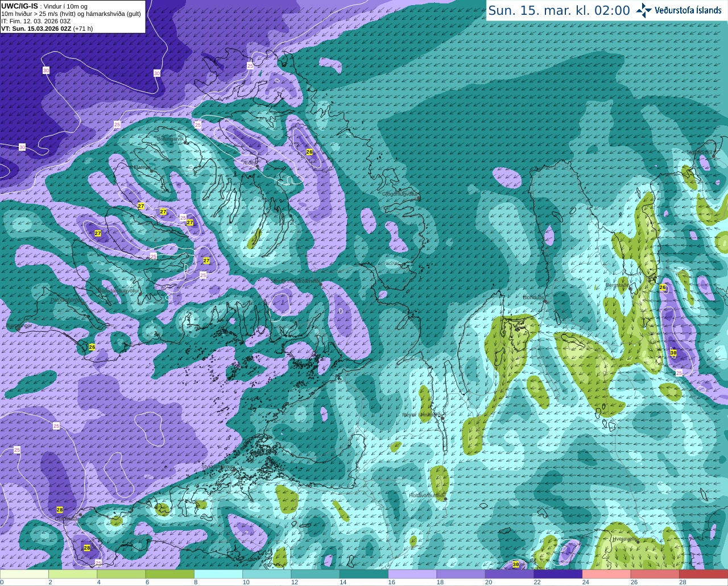Click the Steingrímsfjarðarheiði station label

click(295, 280)
